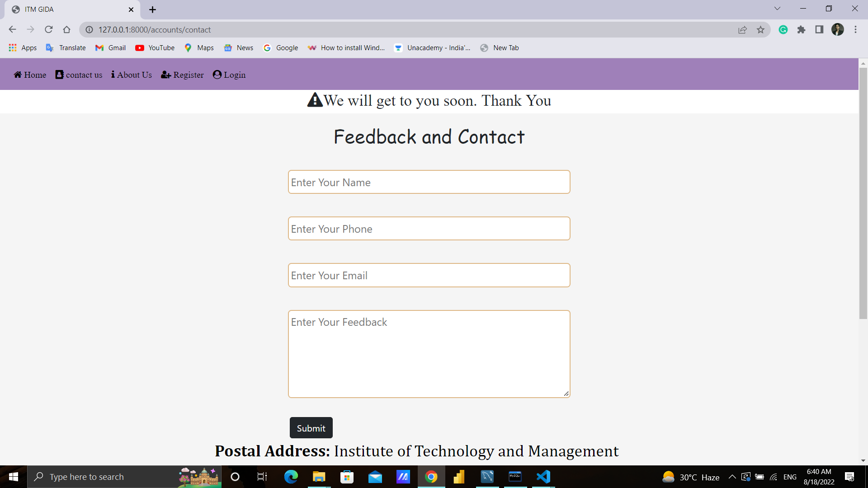Image resolution: width=868 pixels, height=488 pixels.
Task: Open the Register link in the navbar
Action: [x=183, y=75]
